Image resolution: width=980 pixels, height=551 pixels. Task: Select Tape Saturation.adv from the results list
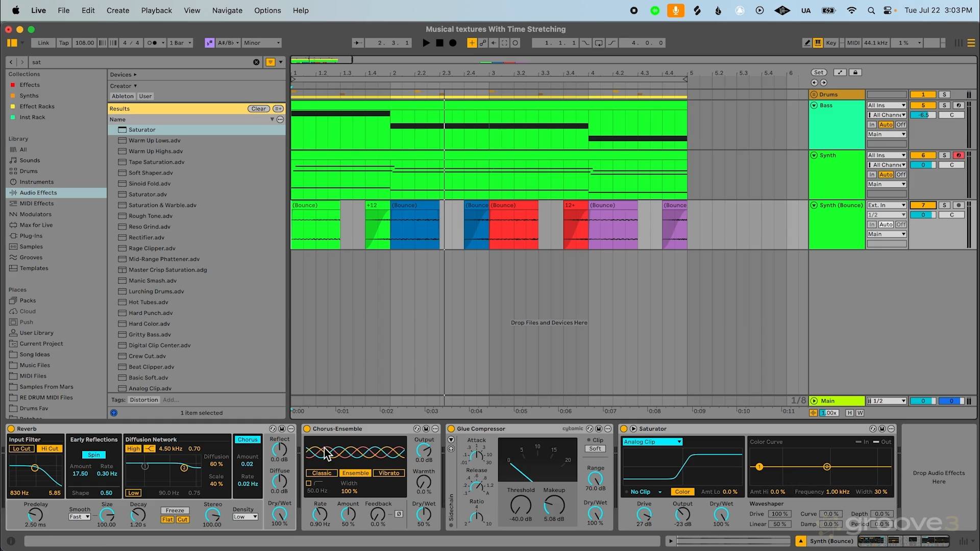coord(157,162)
